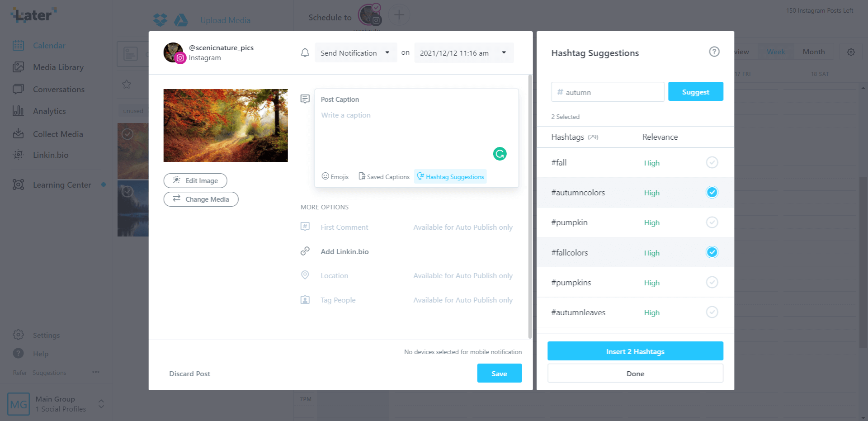
Task: Click the Edit Image button
Action: (195, 180)
